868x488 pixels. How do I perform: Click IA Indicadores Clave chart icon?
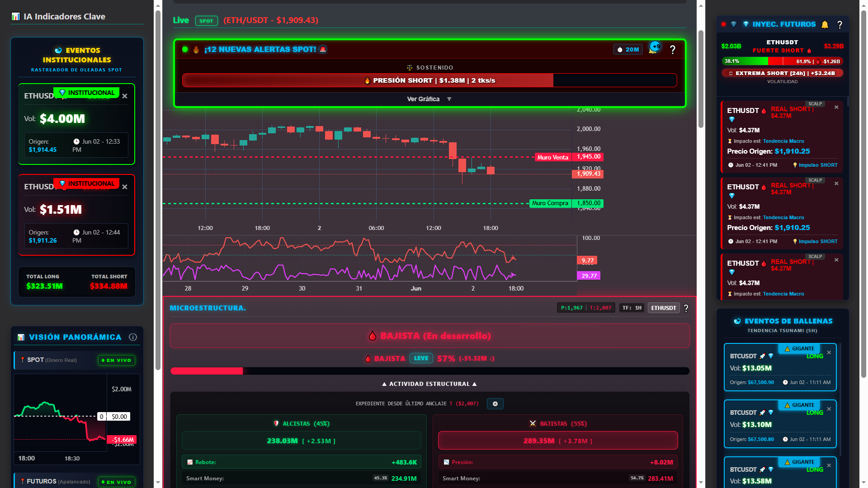[16, 17]
